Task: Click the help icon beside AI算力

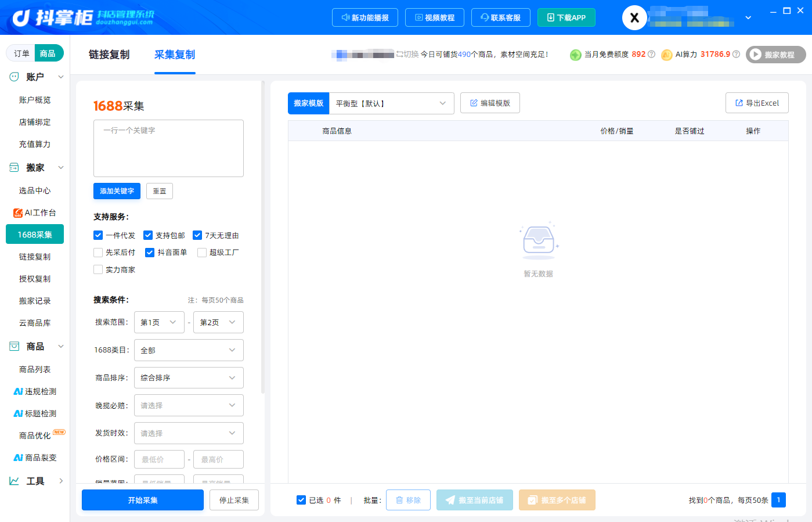Action: 736,54
